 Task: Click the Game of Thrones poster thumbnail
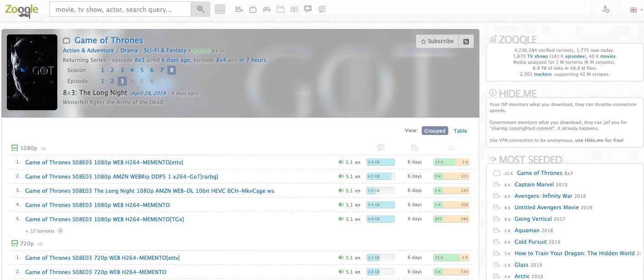(x=32, y=73)
